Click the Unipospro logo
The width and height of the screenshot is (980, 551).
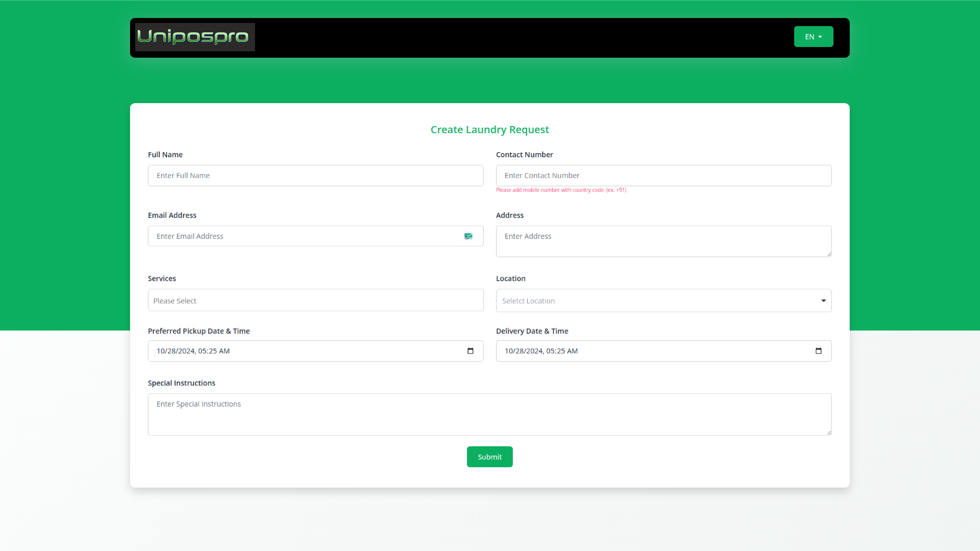click(x=195, y=37)
